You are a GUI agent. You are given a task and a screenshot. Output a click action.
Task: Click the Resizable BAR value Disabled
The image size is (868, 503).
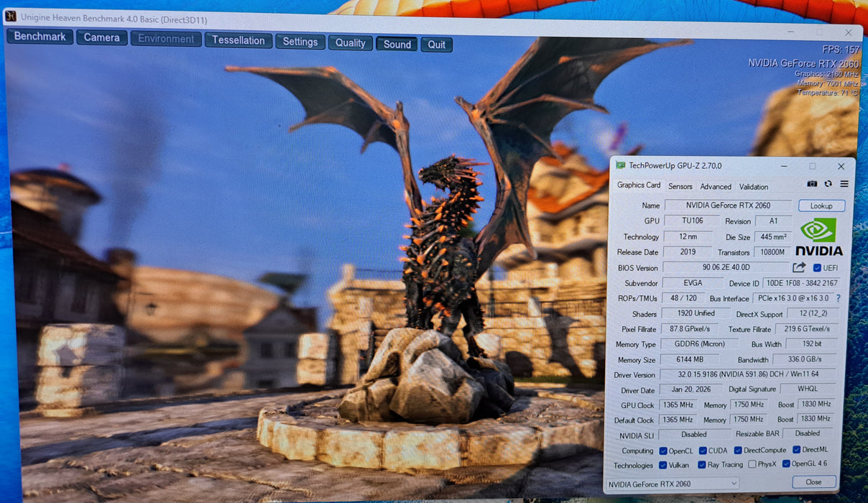click(807, 433)
